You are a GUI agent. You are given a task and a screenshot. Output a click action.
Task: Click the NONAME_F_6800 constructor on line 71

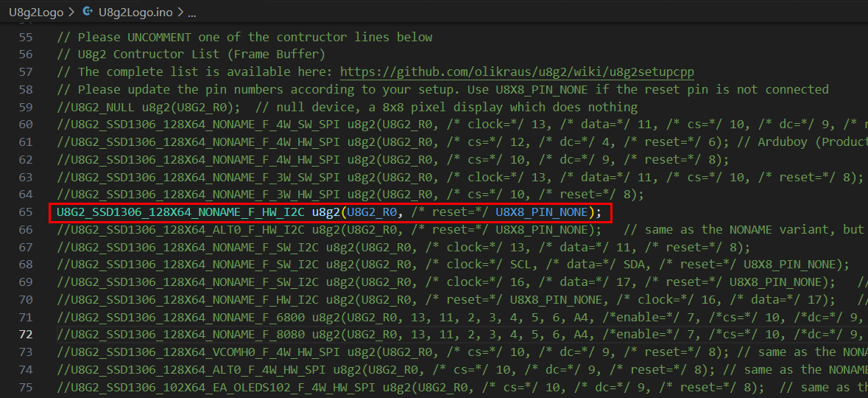point(184,317)
